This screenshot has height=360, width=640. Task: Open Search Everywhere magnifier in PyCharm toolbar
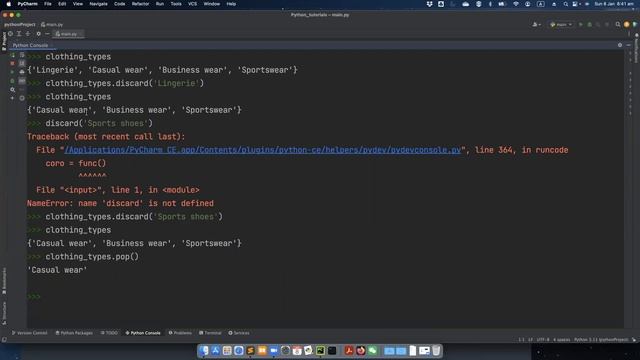[x=618, y=24]
